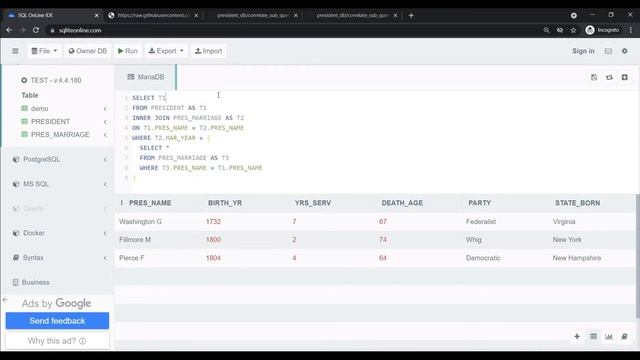
Task: Click the results vertical scrollbar
Action: (638, 256)
